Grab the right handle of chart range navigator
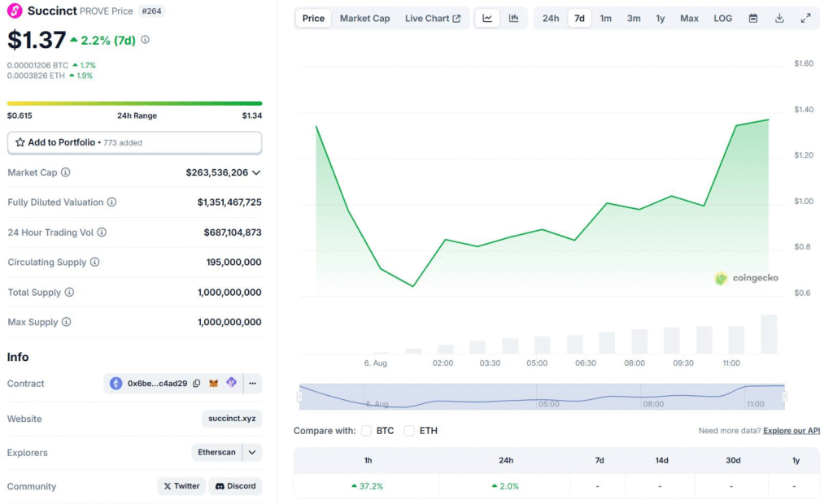This screenshot has height=504, width=833. tap(784, 396)
